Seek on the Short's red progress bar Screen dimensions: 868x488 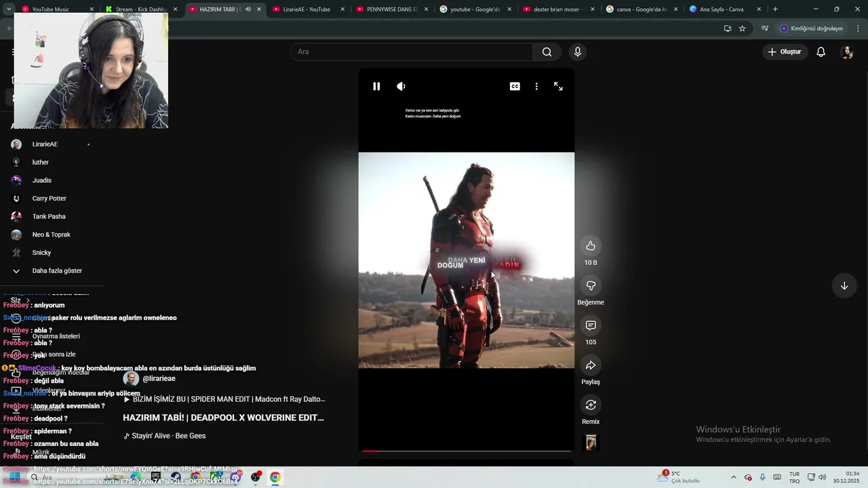tap(466, 450)
